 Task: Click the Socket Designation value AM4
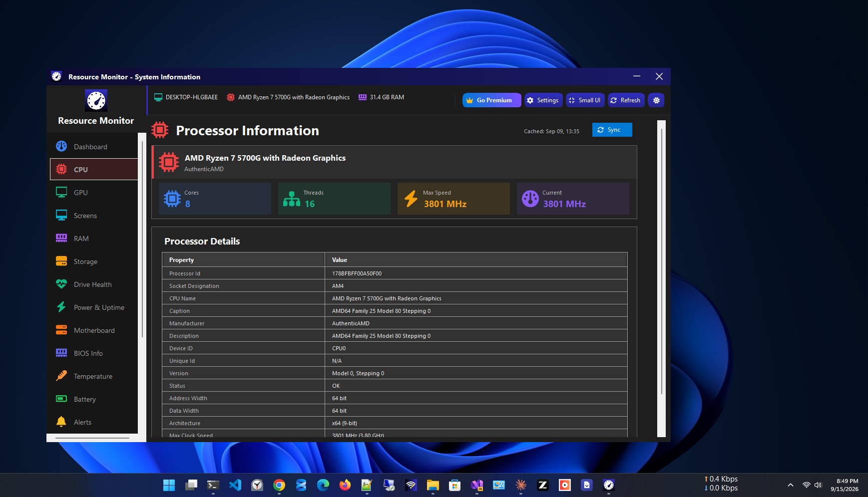click(x=338, y=286)
